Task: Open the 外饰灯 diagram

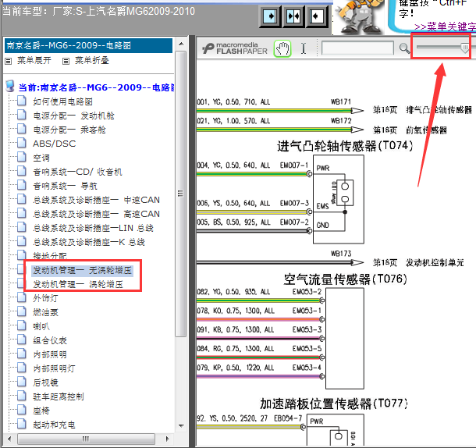Action: (45, 298)
